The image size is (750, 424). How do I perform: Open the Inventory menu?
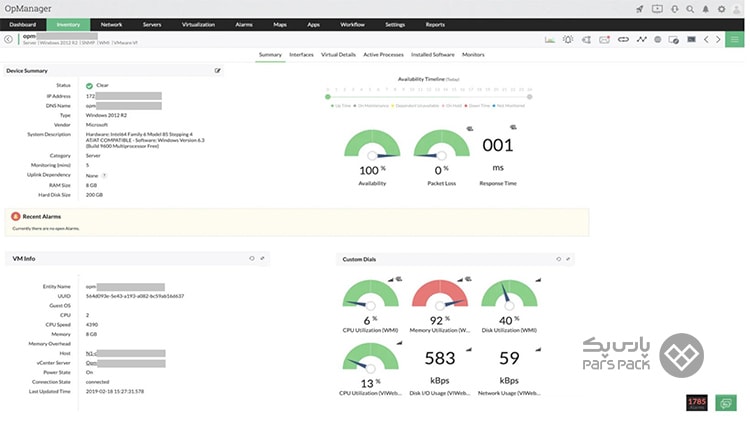(68, 24)
